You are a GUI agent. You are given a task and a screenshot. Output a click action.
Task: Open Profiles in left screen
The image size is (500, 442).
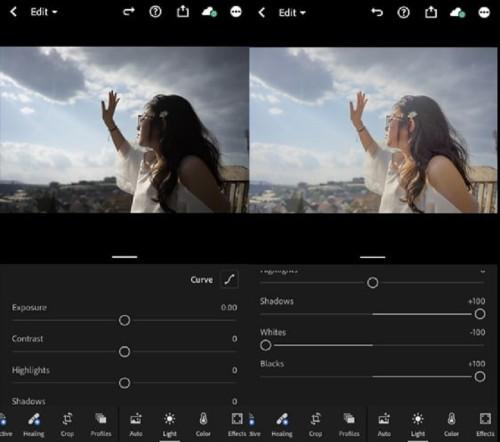pos(101,425)
